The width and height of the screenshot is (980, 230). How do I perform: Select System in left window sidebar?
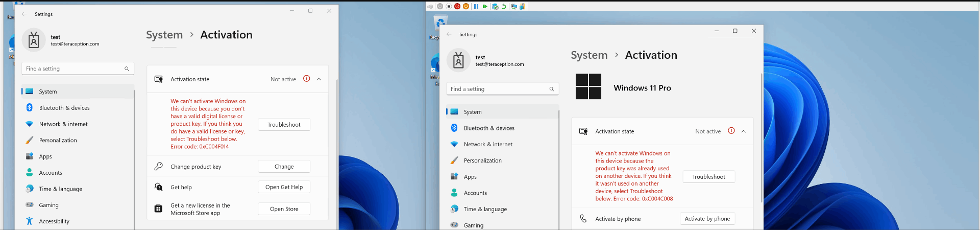point(78,91)
